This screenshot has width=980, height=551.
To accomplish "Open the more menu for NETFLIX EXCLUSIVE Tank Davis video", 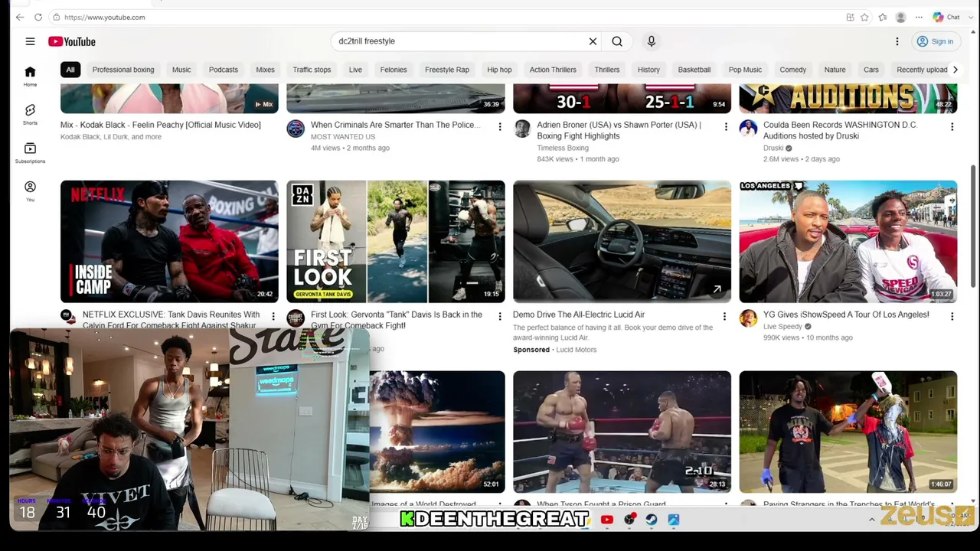I will coord(273,316).
